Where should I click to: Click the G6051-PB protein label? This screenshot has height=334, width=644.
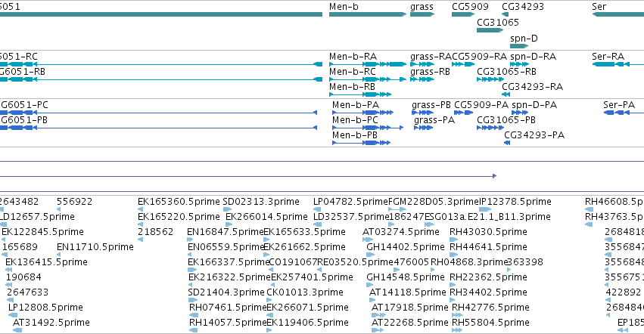[24, 120]
